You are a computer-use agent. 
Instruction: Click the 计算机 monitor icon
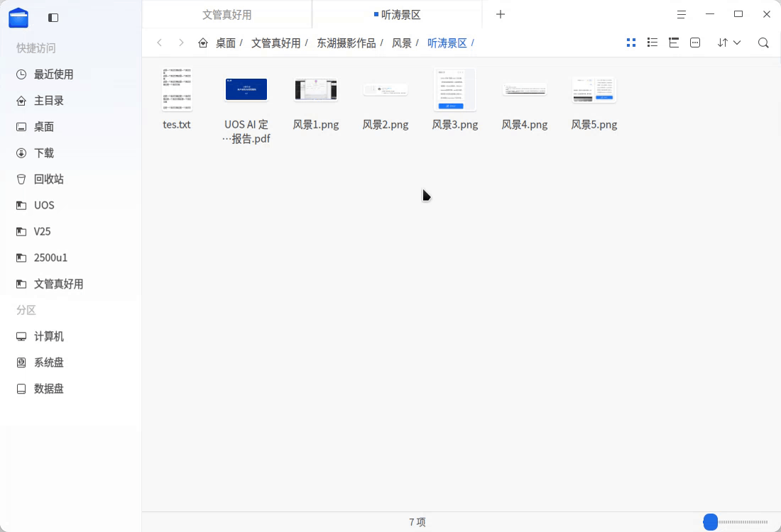click(x=21, y=336)
